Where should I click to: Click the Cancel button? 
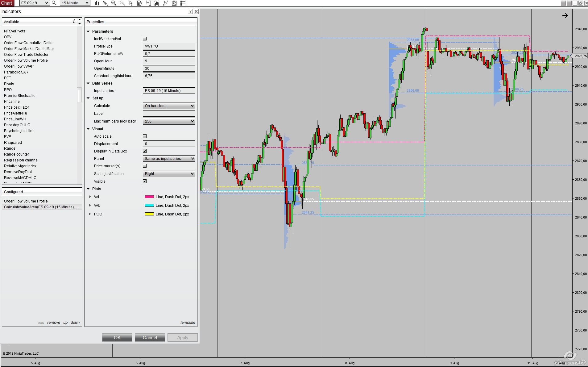coord(150,337)
